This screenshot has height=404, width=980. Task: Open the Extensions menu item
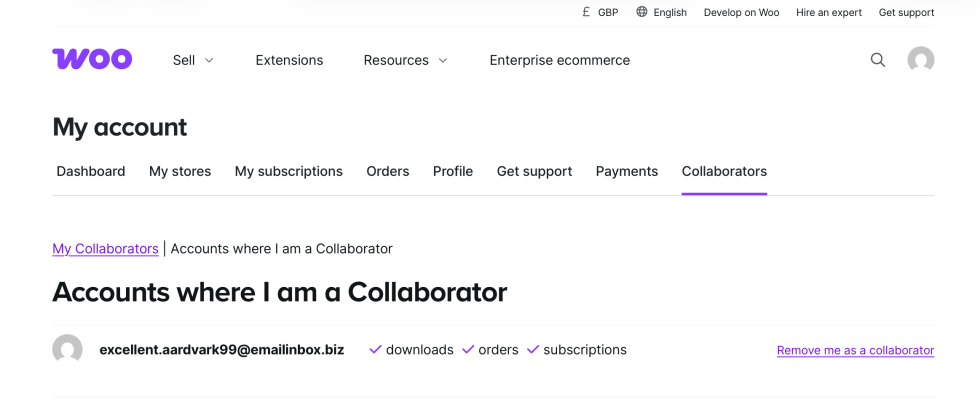[x=289, y=60]
